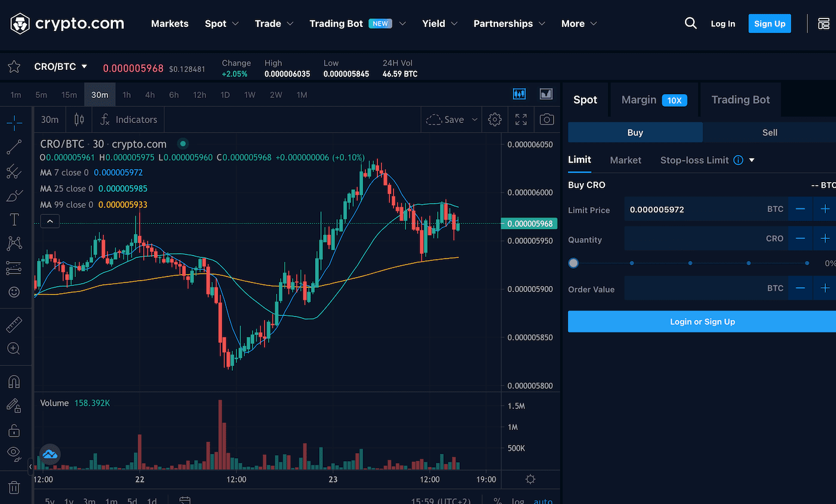
Task: Switch to depth chart view icon
Action: point(546,94)
